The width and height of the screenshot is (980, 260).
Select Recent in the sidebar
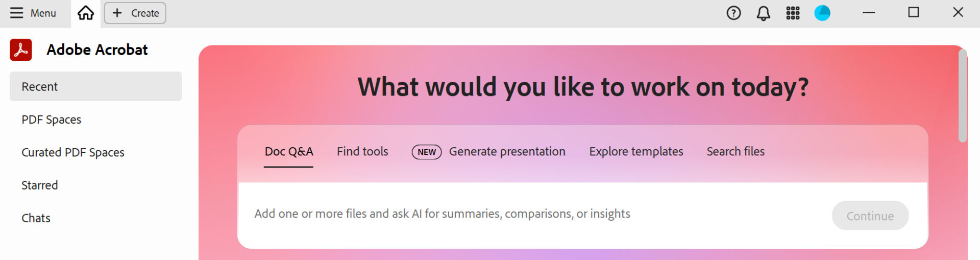coord(95,86)
